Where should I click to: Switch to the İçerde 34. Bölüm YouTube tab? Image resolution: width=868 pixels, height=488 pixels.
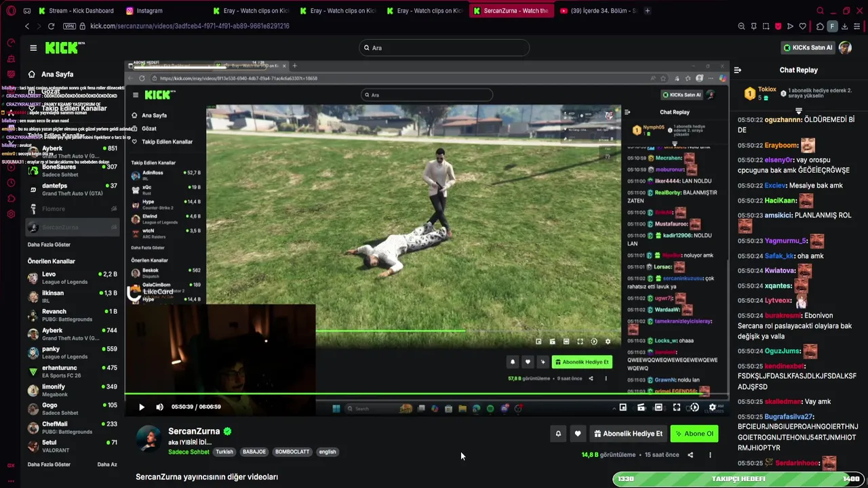point(599,11)
